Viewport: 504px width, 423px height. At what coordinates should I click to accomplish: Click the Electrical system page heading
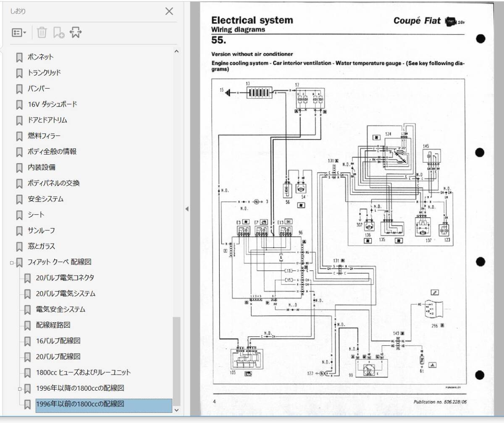pyautogui.click(x=252, y=20)
